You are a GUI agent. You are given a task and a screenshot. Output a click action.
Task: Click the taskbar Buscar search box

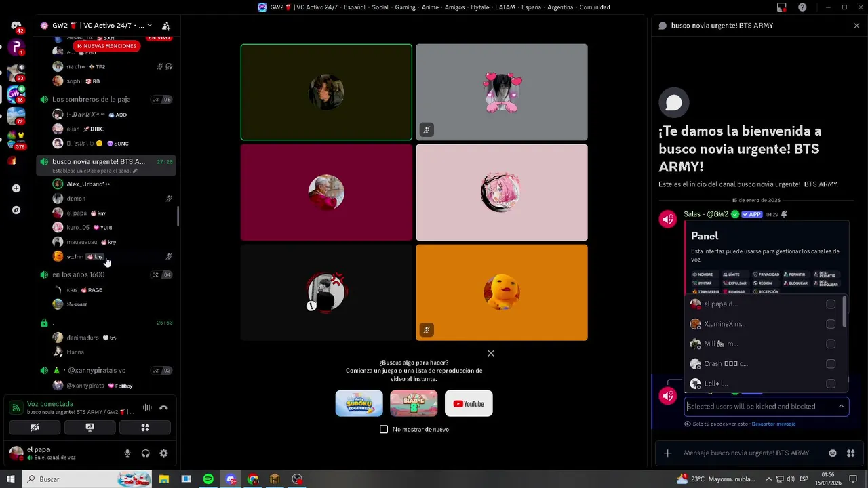point(88,479)
